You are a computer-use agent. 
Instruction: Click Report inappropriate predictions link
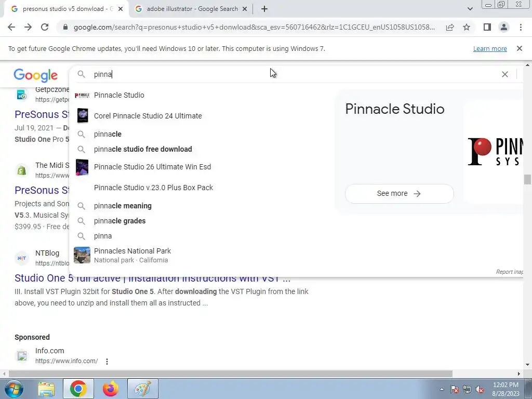point(509,272)
